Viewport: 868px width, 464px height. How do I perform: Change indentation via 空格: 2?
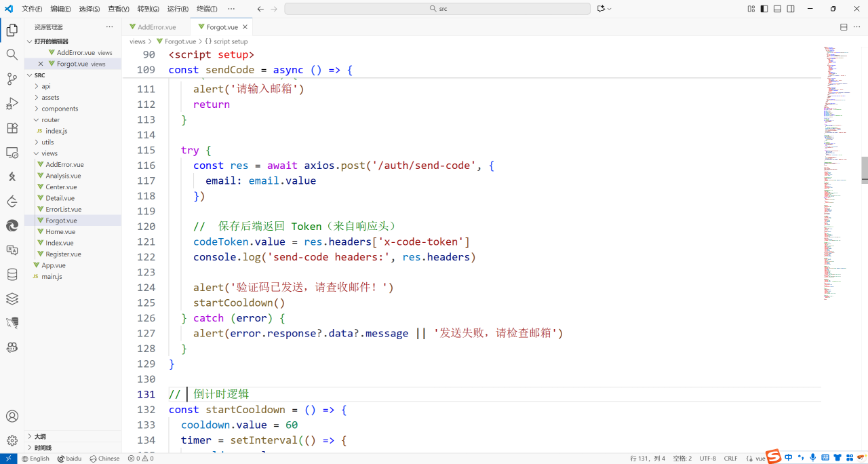682,459
